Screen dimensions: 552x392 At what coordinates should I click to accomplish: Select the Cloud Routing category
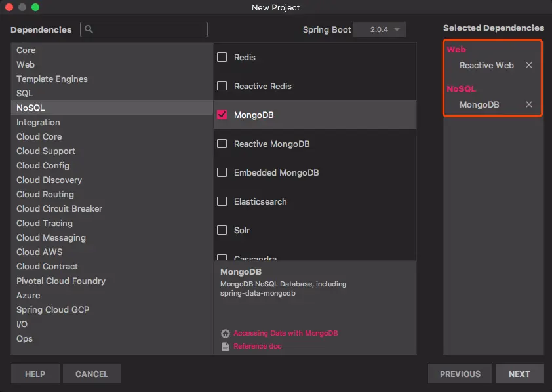point(112,194)
